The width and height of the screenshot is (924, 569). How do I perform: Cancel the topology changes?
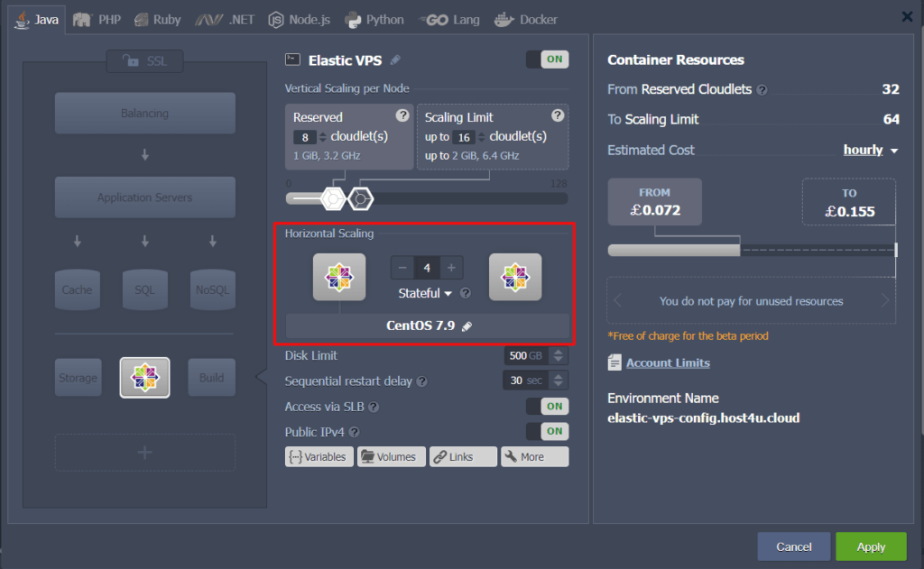tap(794, 546)
